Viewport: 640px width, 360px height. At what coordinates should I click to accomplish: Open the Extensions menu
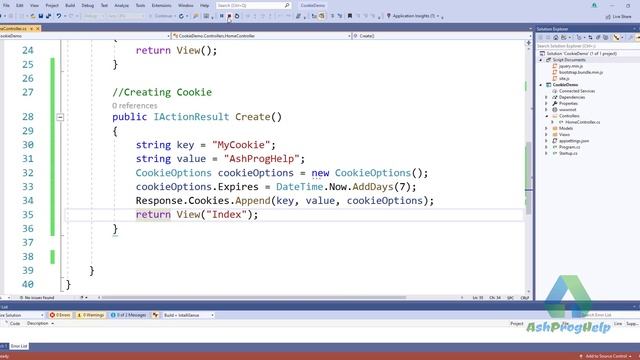click(x=161, y=5)
